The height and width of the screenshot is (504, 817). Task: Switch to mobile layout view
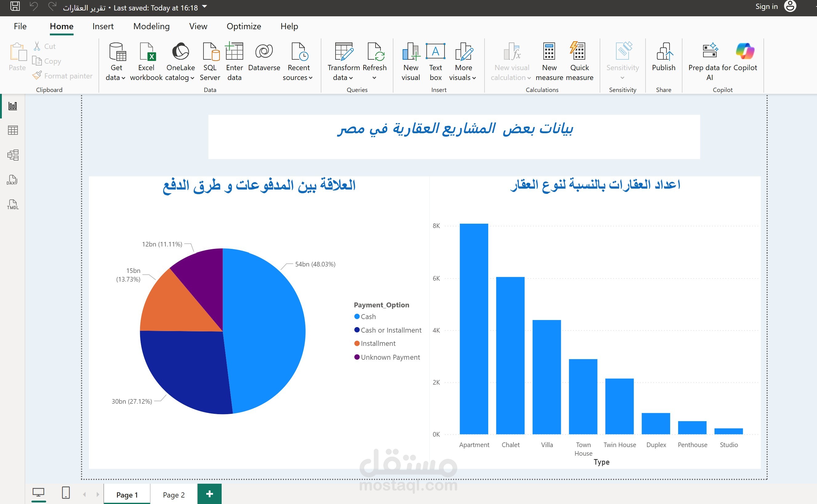point(66,493)
